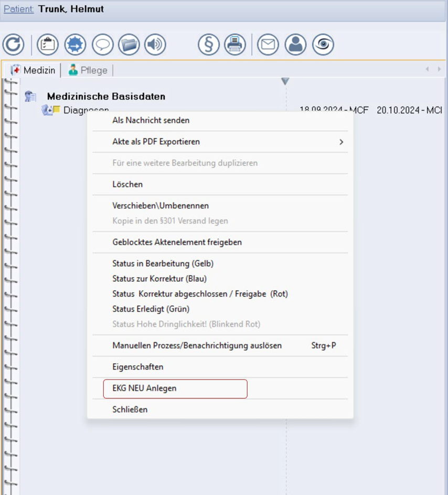This screenshot has width=448, height=495.
Task: Open the envelope mail icon
Action: 268,45
